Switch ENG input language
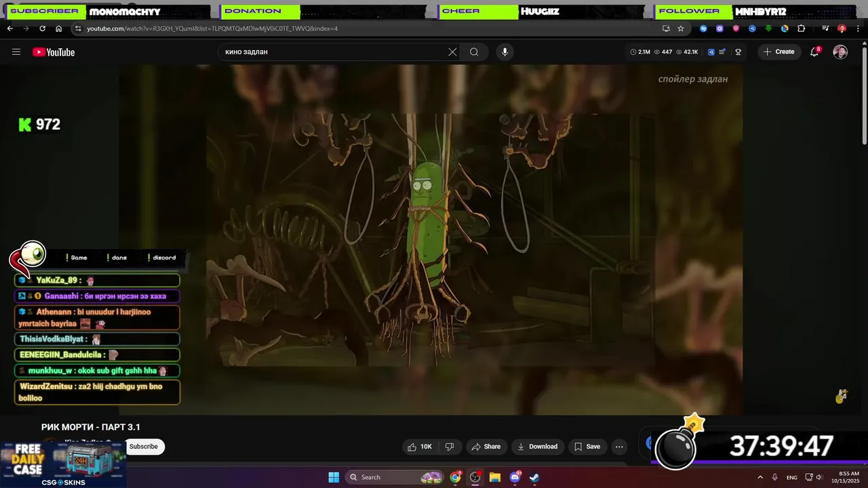Image resolution: width=868 pixels, height=488 pixels. (792, 477)
